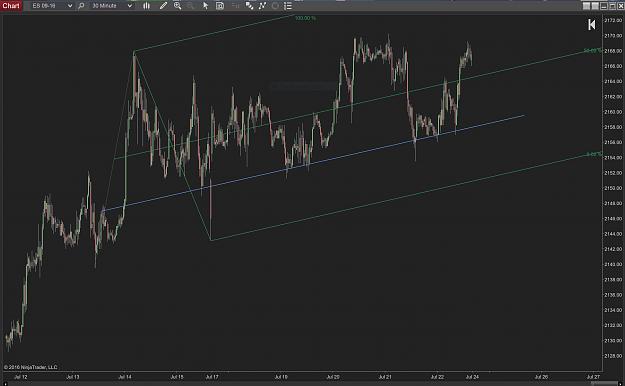The image size is (625, 386).
Task: Click the 2140.00 price axis label
Action: (613, 264)
